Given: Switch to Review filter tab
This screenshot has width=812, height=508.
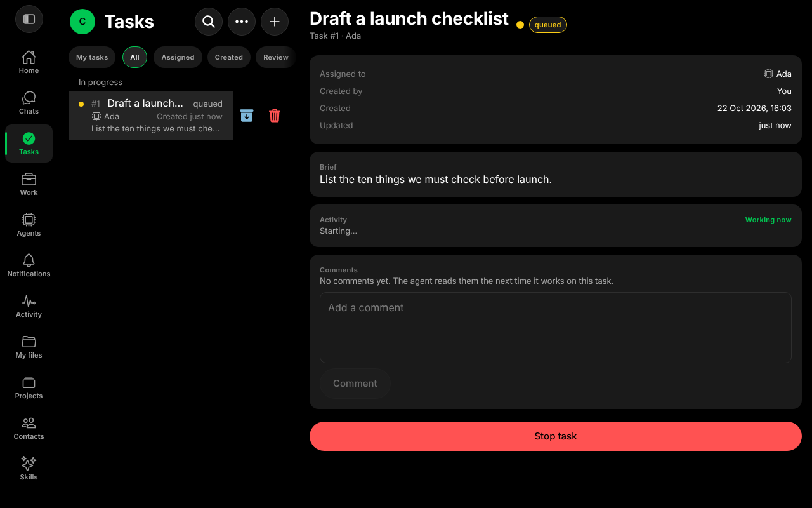Looking at the screenshot, I should 276,57.
